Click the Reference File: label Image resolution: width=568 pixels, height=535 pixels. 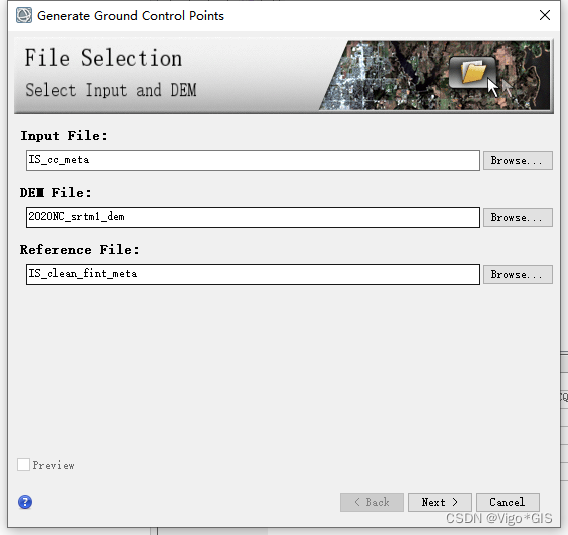(80, 250)
